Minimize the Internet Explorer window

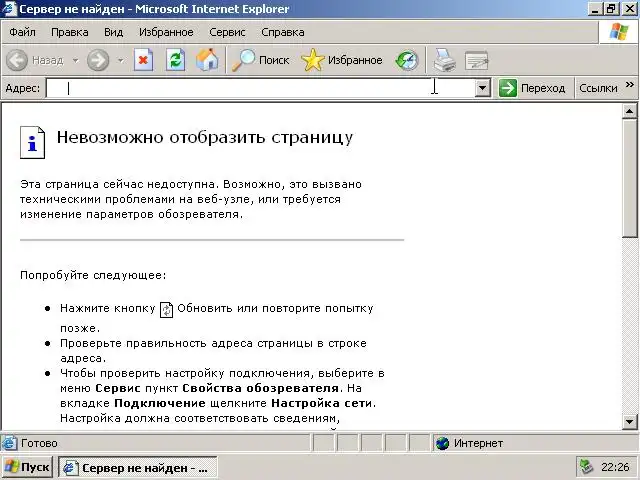(x=595, y=9)
